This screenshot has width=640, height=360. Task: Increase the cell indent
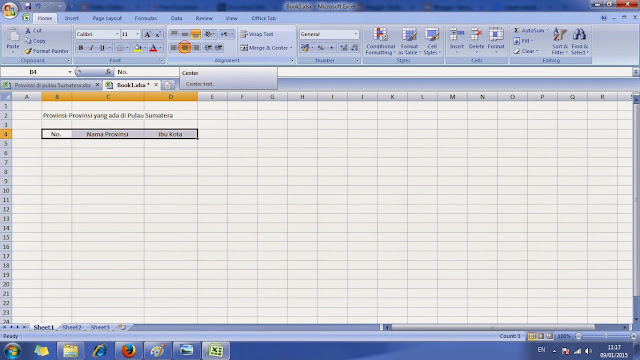click(x=219, y=48)
